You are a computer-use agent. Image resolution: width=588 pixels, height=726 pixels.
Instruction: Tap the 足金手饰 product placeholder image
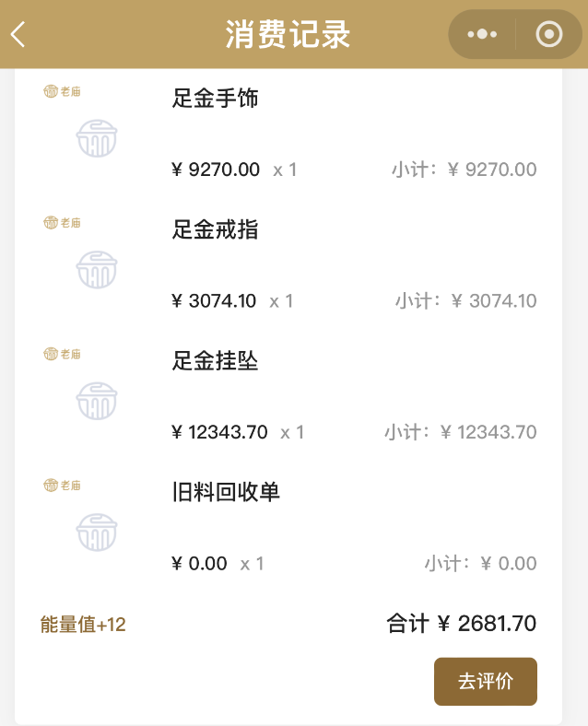(x=97, y=138)
